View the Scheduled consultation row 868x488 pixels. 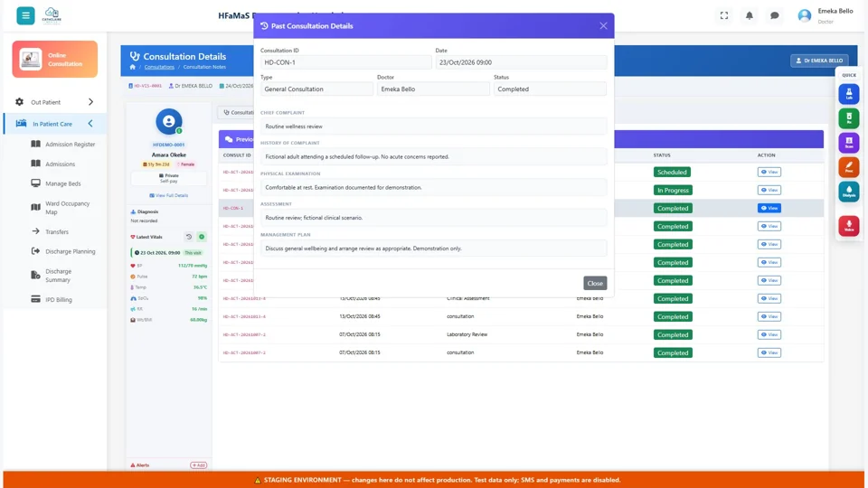(x=769, y=172)
